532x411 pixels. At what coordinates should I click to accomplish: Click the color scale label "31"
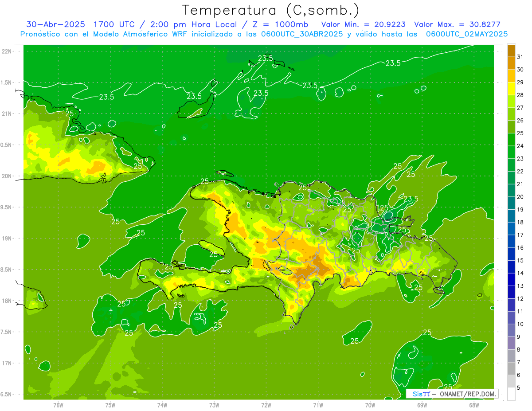click(x=520, y=57)
